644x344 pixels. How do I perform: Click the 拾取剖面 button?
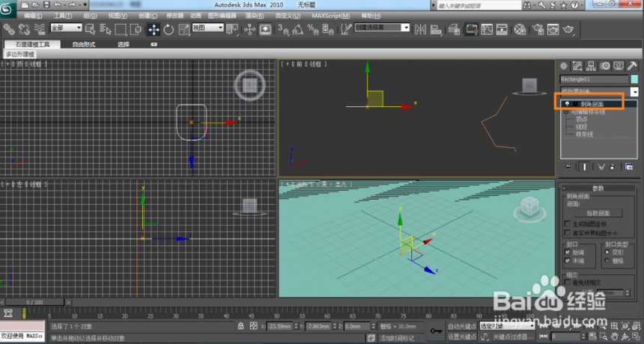click(x=598, y=213)
